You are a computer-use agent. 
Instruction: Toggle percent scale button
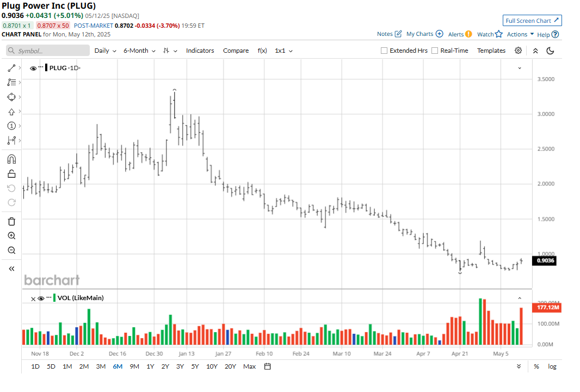(x=536, y=366)
